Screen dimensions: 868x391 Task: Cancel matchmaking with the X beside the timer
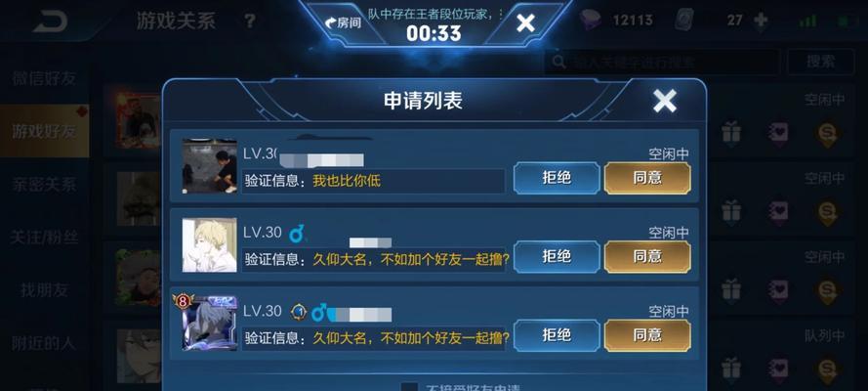(x=524, y=22)
